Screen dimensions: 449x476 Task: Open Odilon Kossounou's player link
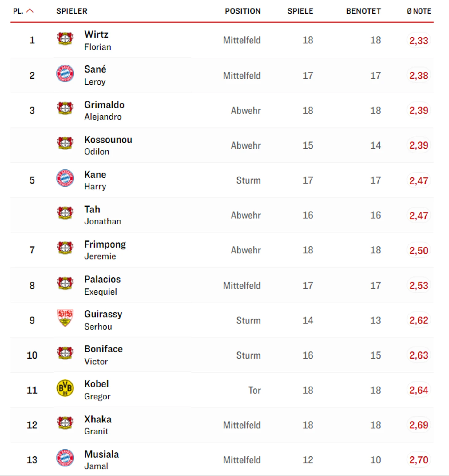click(x=108, y=145)
